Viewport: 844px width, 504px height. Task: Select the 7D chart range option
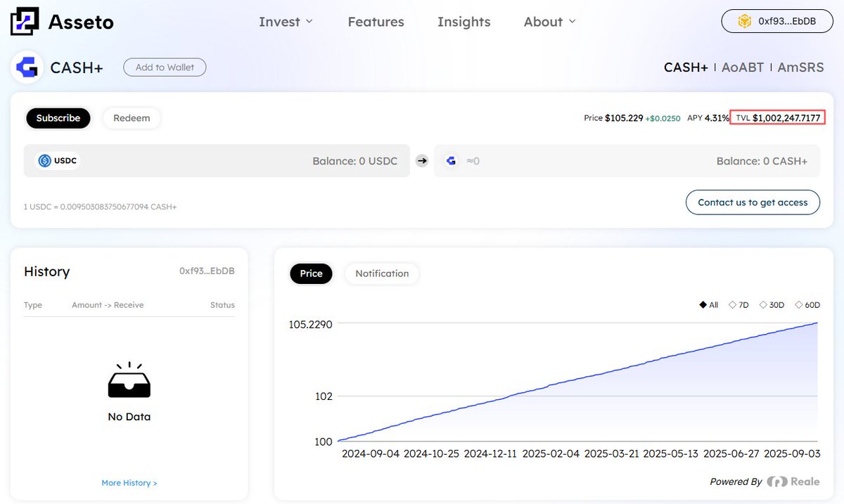738,305
